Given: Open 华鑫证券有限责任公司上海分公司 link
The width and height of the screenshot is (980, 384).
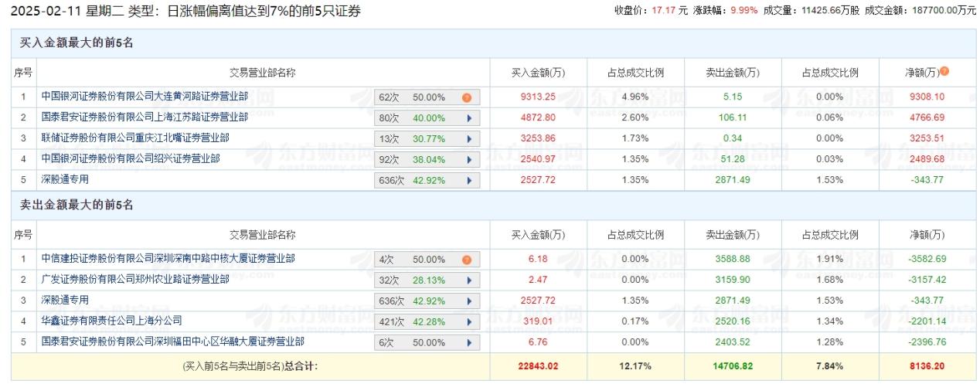Looking at the screenshot, I should [x=111, y=320].
